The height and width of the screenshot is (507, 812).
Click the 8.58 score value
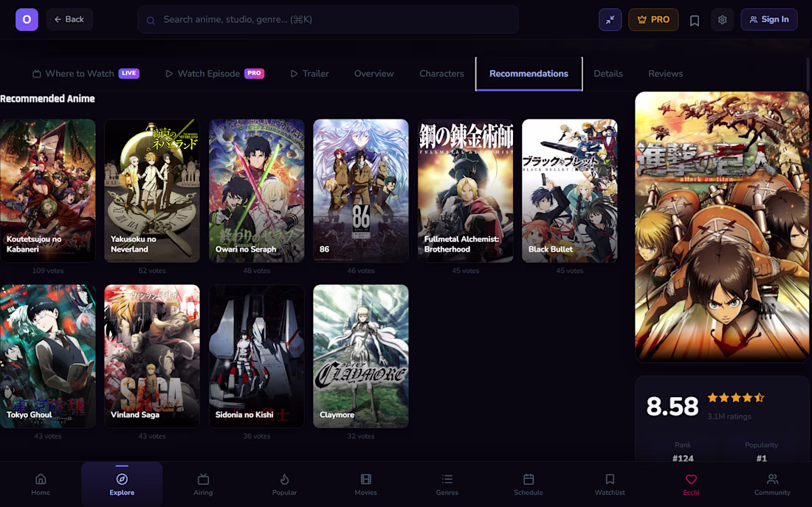coord(672,407)
